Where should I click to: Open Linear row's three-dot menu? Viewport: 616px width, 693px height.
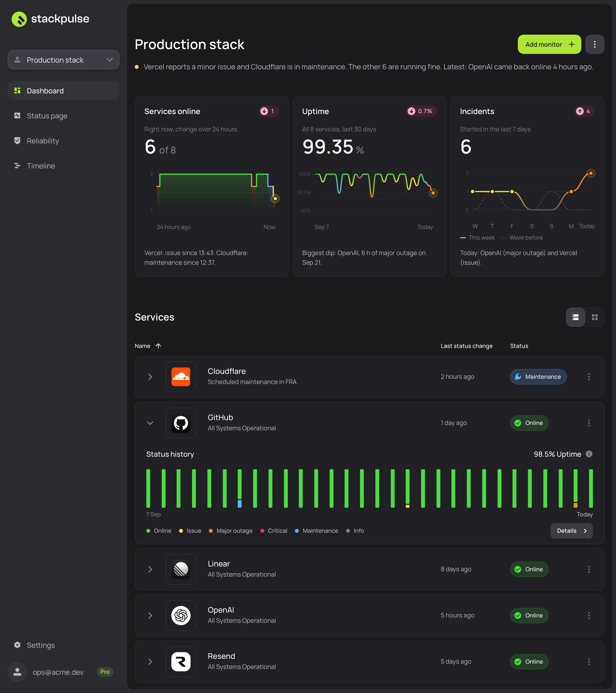589,569
